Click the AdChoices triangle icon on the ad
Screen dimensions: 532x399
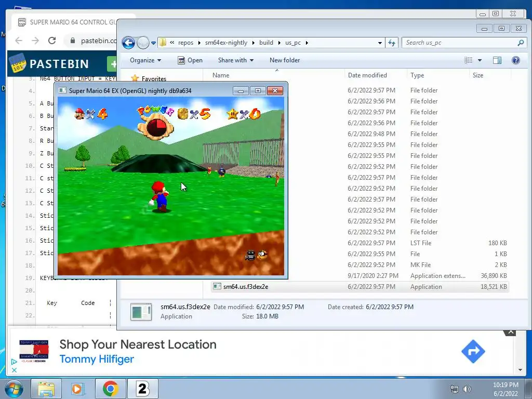[x=14, y=362]
